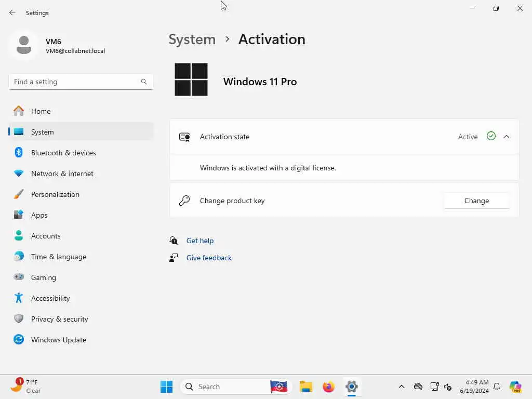Click the Apps icon in sidebar
Image resolution: width=532 pixels, height=399 pixels.
click(x=19, y=215)
